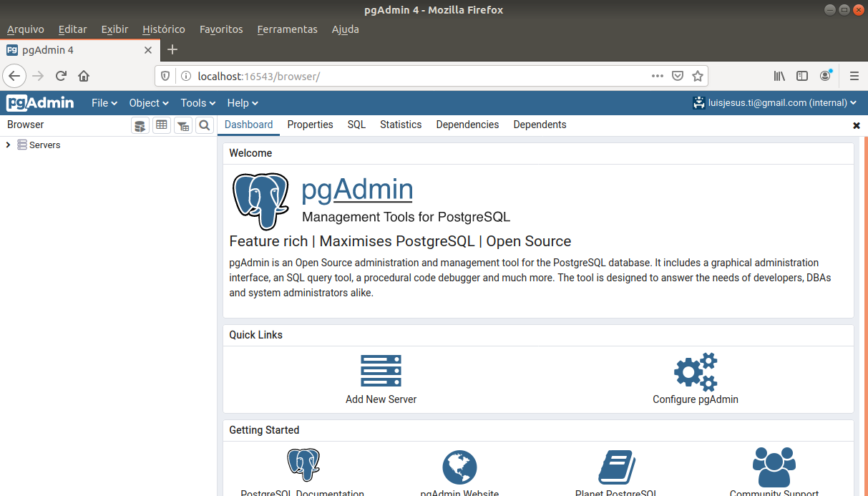Open the Histórico menu
868x496 pixels.
164,29
